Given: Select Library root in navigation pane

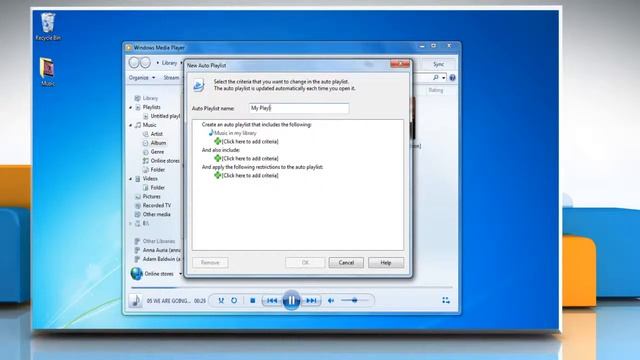Looking at the screenshot, I should [x=150, y=98].
